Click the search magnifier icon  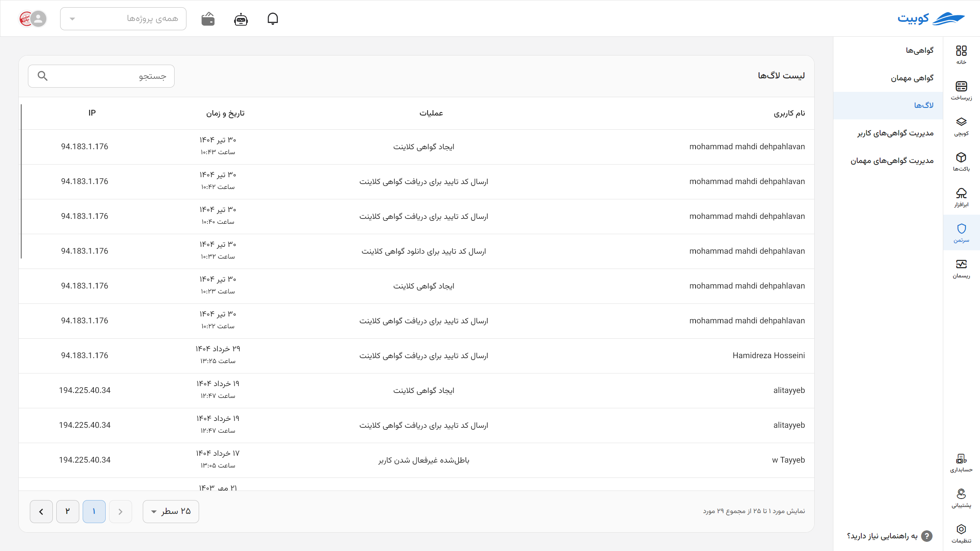click(x=42, y=76)
